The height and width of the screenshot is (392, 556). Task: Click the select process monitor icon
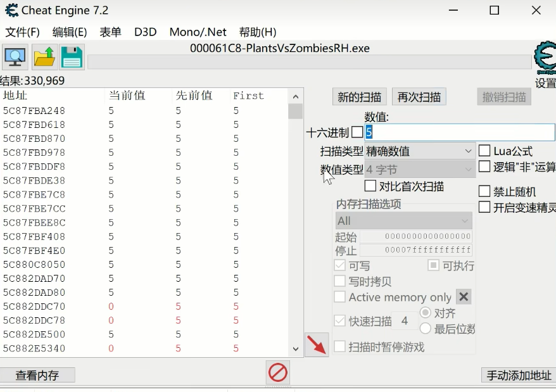tap(15, 57)
